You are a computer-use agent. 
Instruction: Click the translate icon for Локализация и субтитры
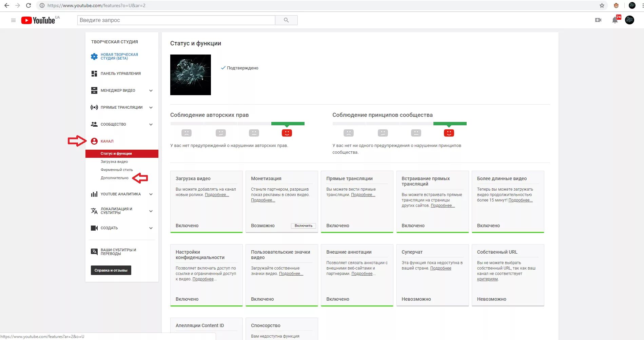coord(94,211)
